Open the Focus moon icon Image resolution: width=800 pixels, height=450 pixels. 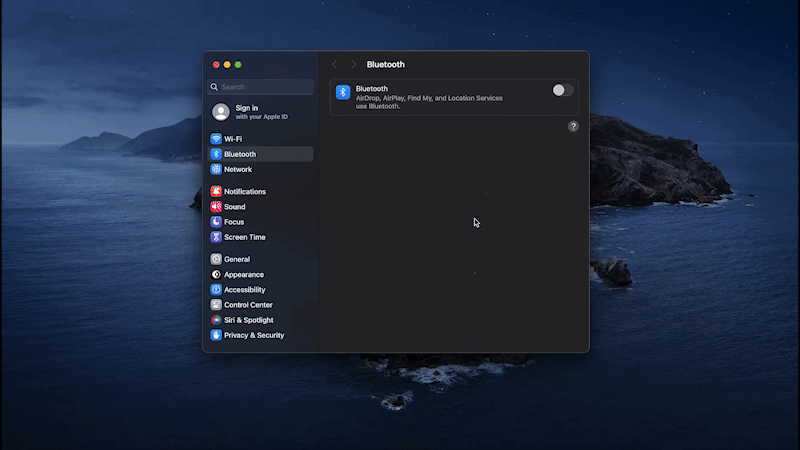coord(216,222)
